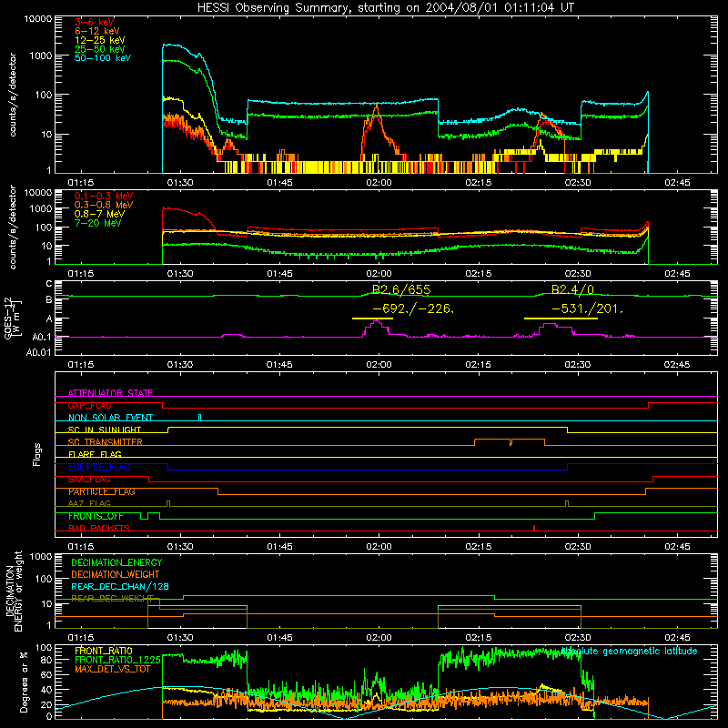Select the REAR_DEC_WEIGHT legend label

pyautogui.click(x=112, y=599)
